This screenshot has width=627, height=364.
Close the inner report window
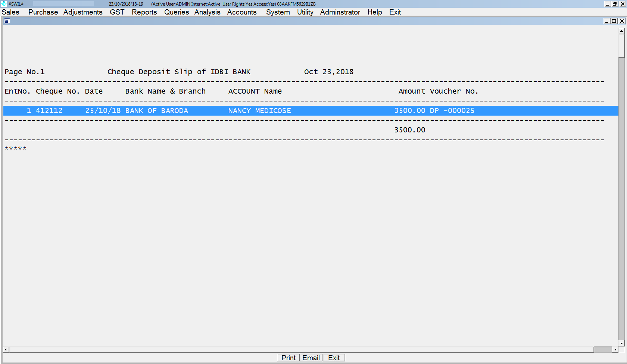point(622,21)
